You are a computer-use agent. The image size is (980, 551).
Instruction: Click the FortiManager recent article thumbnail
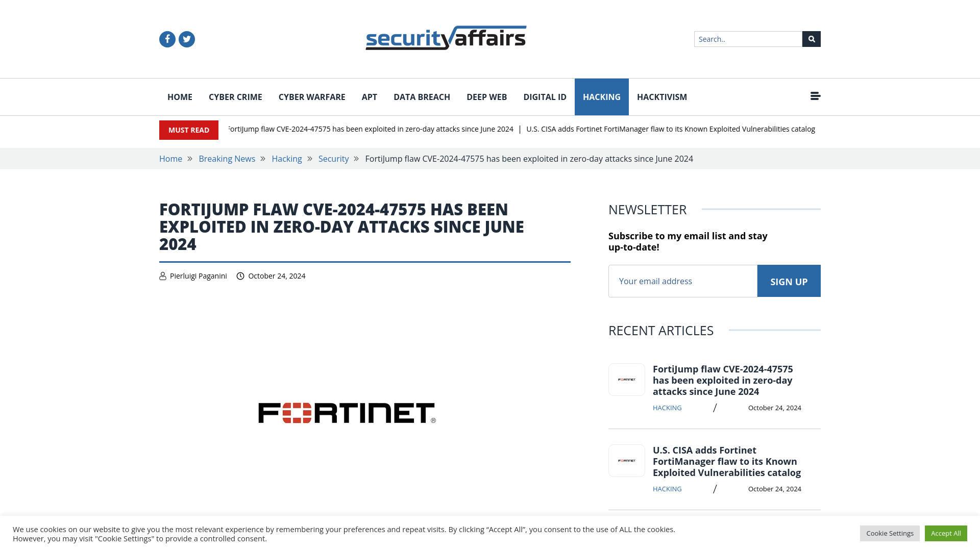pyautogui.click(x=626, y=461)
